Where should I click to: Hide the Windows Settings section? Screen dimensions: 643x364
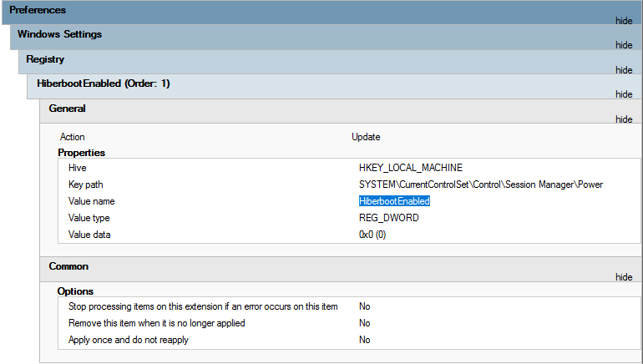click(x=624, y=45)
